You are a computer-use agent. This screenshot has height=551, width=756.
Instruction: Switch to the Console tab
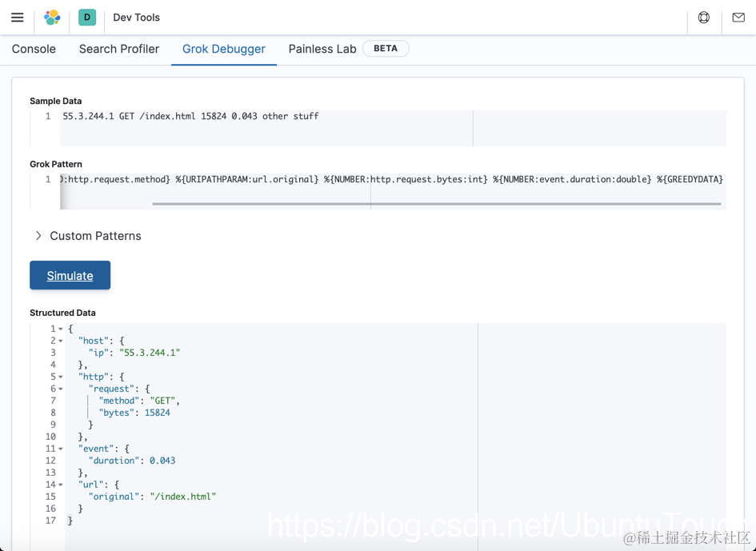click(34, 49)
